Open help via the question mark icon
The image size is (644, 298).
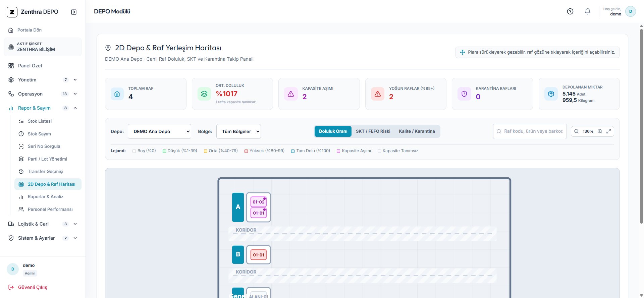pyautogui.click(x=570, y=11)
